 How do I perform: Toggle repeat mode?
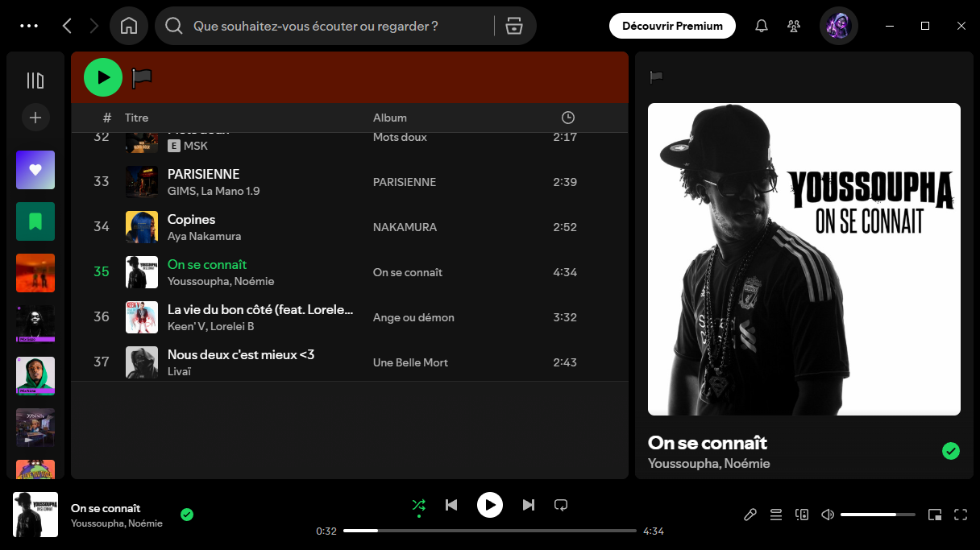[x=561, y=505]
